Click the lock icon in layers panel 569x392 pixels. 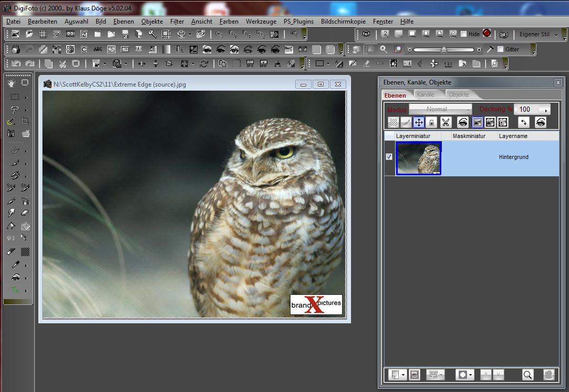click(431, 122)
